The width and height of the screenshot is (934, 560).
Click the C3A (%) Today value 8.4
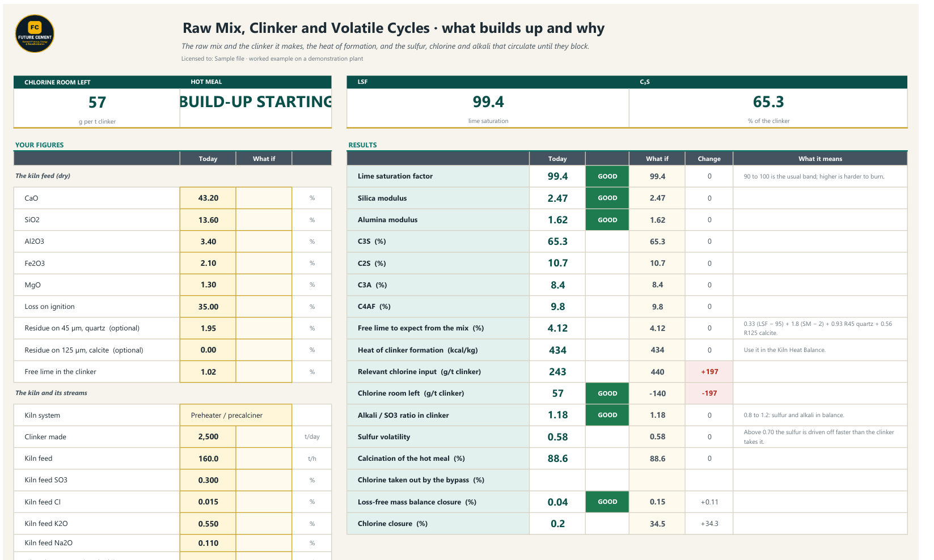(x=557, y=285)
